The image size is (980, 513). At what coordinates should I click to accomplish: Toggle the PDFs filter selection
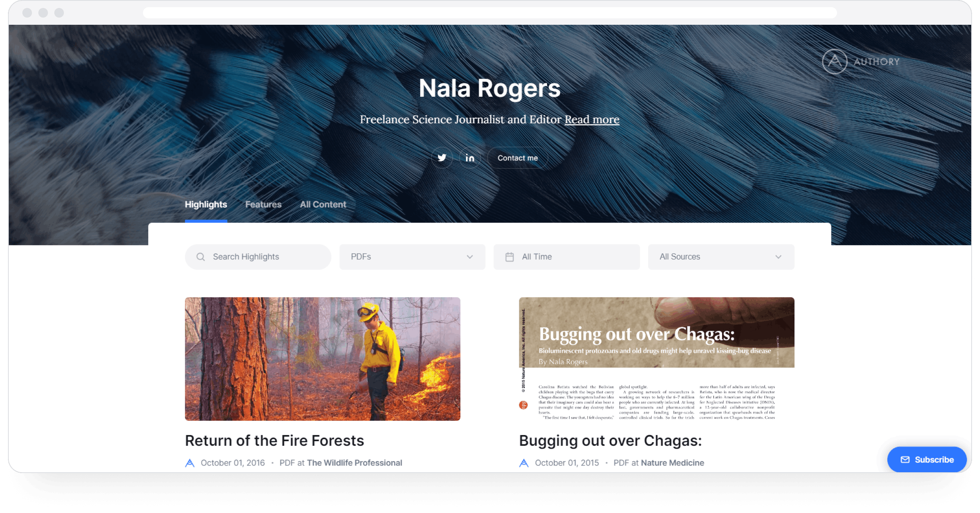[x=412, y=256]
